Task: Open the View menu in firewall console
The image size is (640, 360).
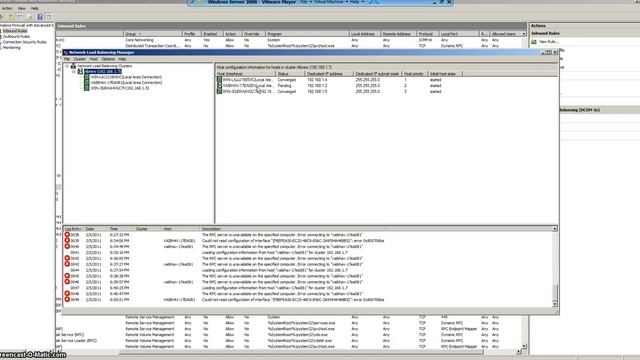Action: [x=22, y=8]
